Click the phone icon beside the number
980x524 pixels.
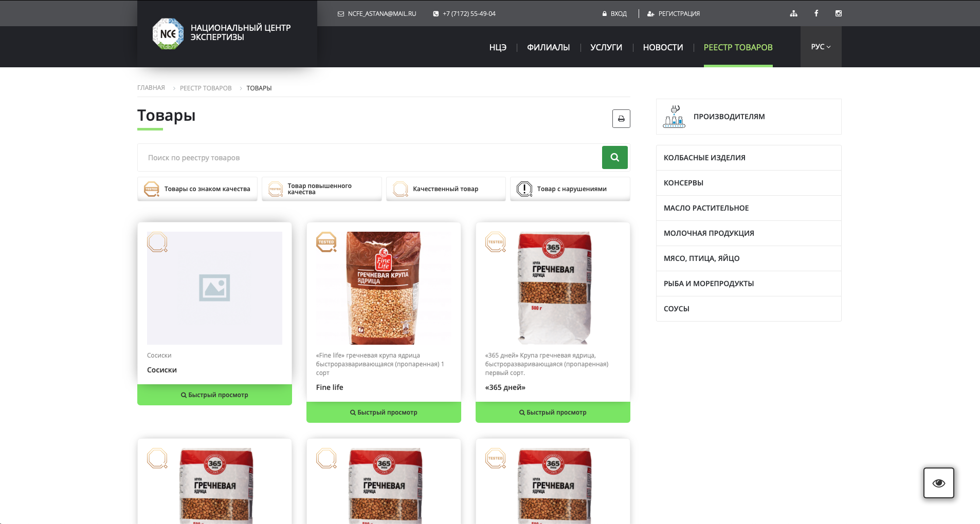coord(436,14)
